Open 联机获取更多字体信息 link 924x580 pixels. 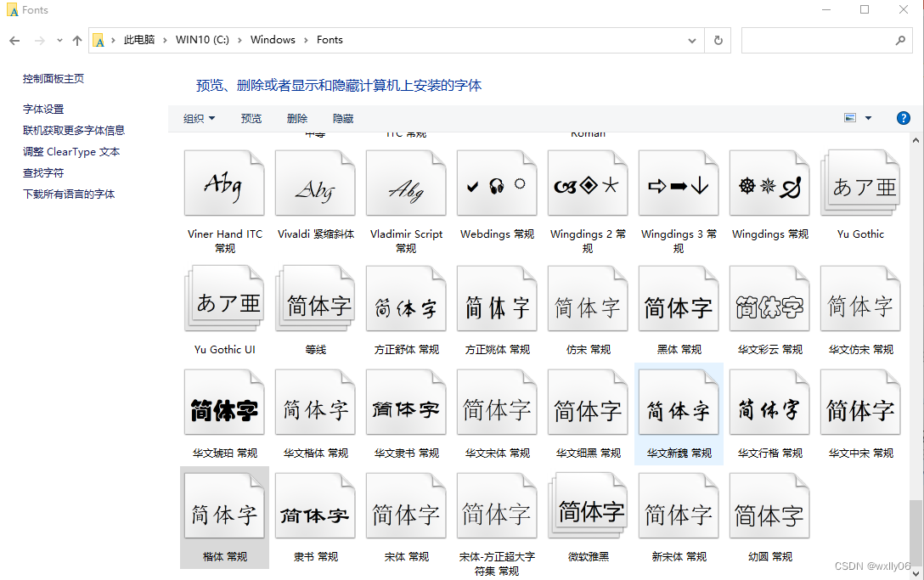point(74,130)
